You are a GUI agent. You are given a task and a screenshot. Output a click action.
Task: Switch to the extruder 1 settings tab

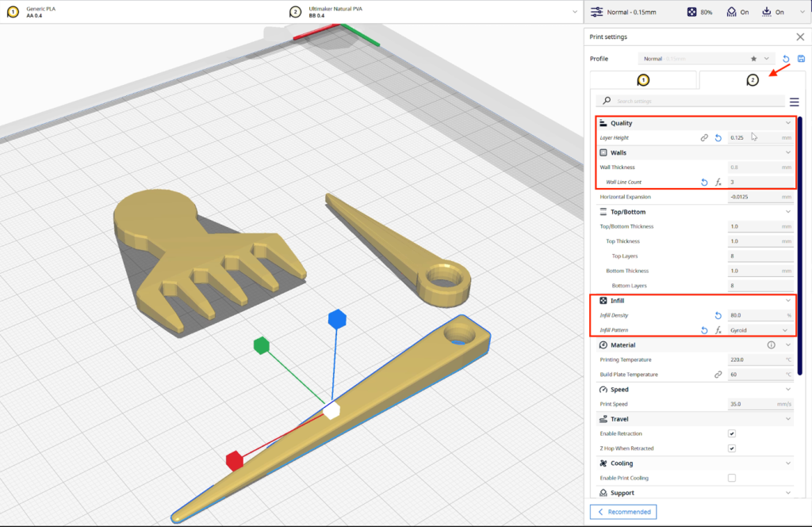pos(643,80)
